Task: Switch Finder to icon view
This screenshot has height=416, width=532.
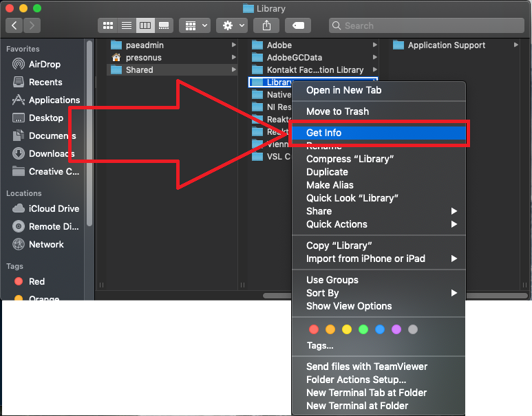Action: click(108, 25)
